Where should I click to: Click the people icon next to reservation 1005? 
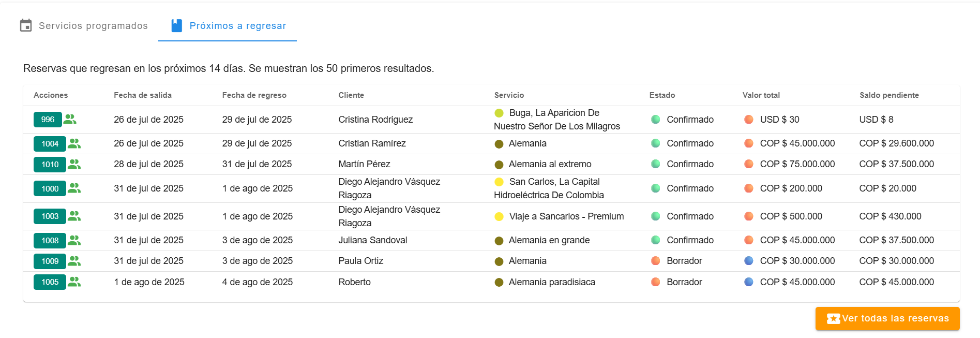74,282
